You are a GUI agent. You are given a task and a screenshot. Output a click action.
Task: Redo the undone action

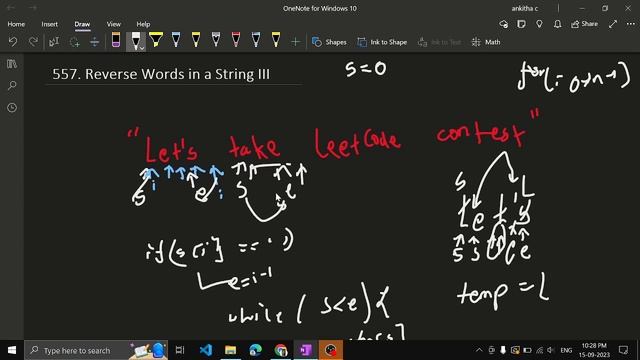click(x=33, y=42)
